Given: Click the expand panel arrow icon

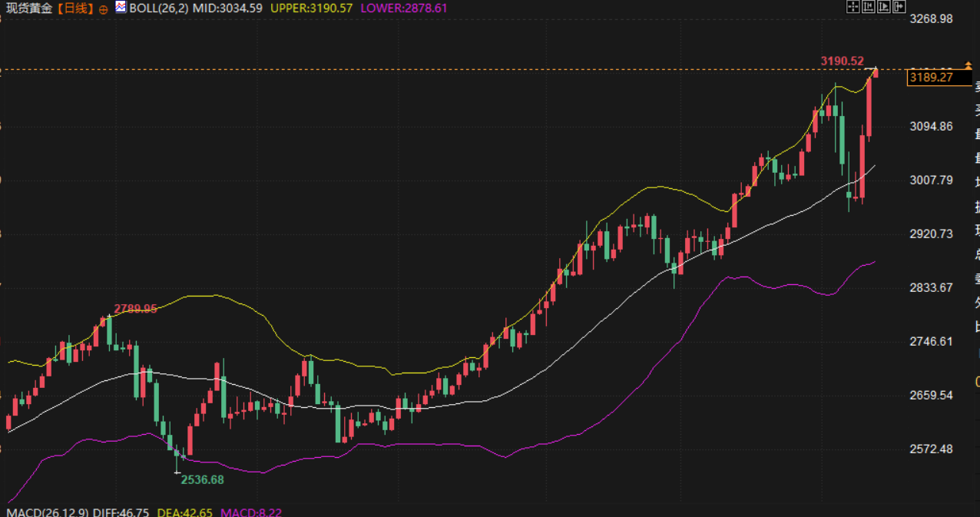Looking at the screenshot, I should (898, 7).
